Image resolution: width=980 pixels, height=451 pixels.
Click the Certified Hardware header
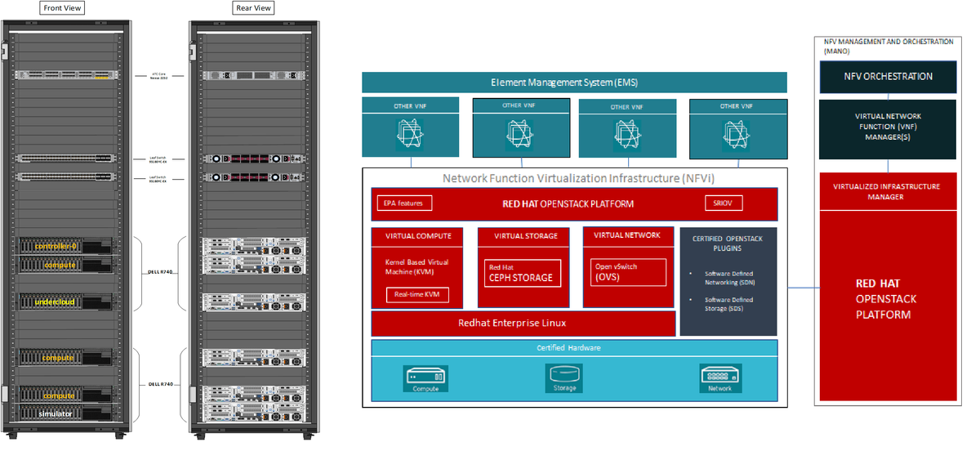573,347
